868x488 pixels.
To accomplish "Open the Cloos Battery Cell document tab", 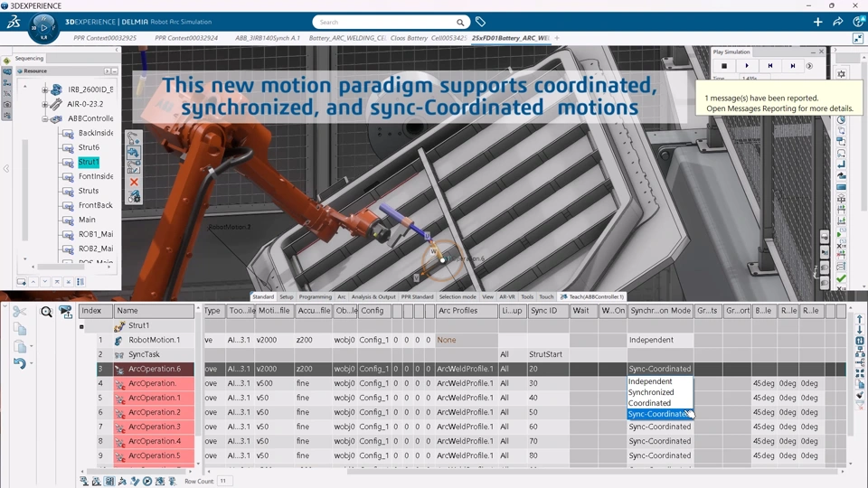I will click(x=429, y=38).
